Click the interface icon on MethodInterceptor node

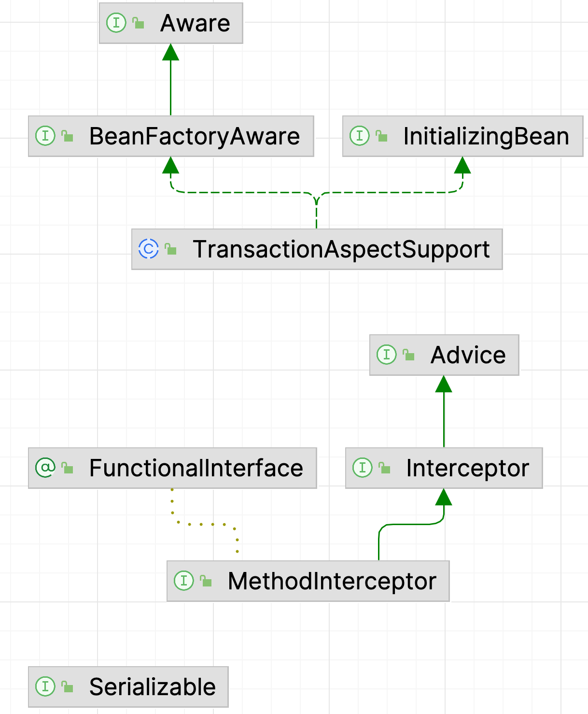tap(183, 581)
